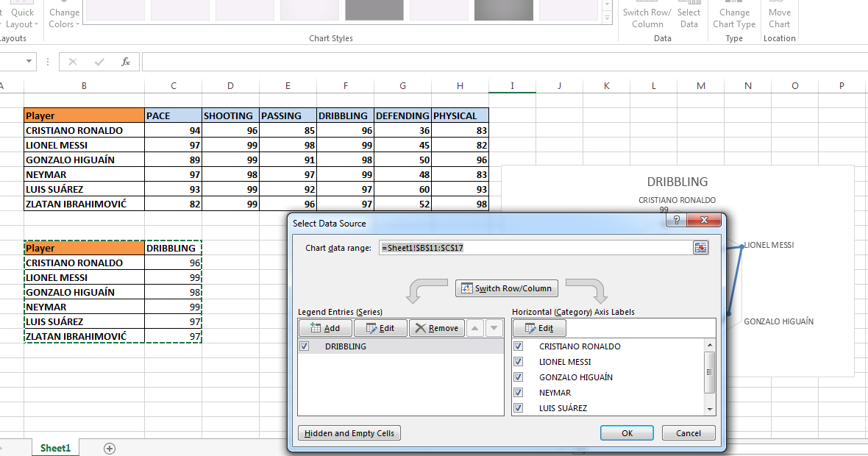The image size is (868, 456).
Task: Select the orange Player header in top table
Action: 84,115
